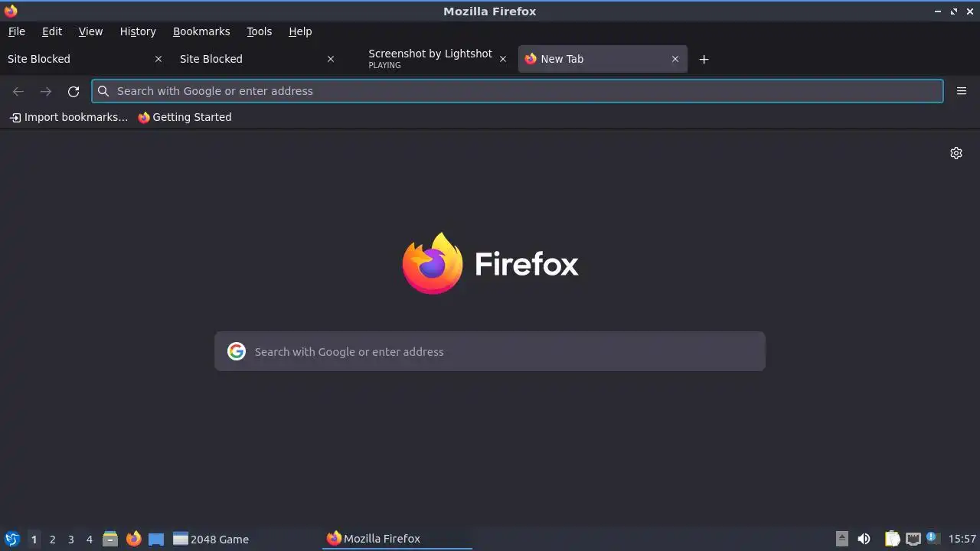Open the History menu

[138, 31]
